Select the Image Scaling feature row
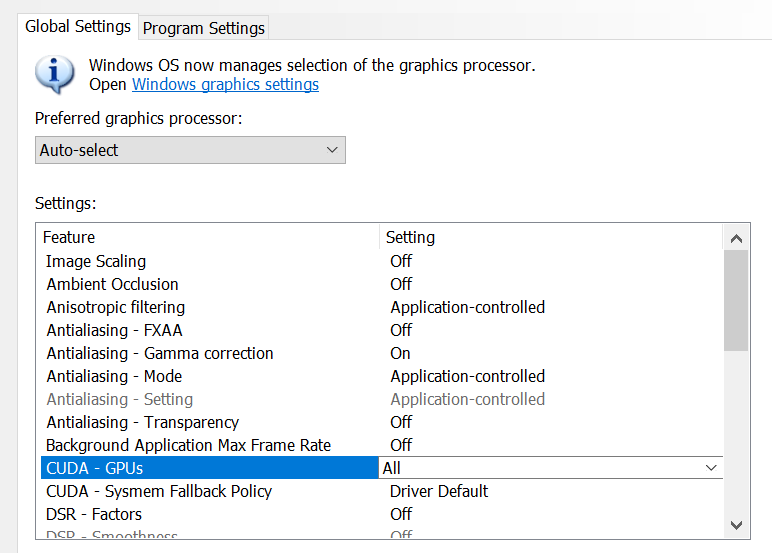 point(96,261)
